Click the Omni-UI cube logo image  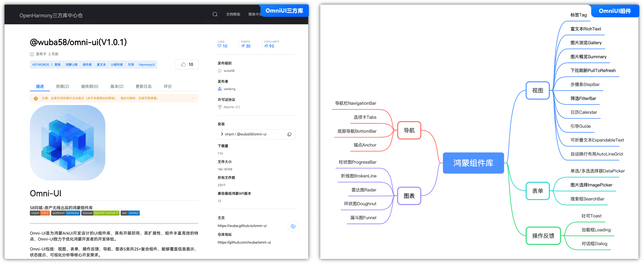68,143
